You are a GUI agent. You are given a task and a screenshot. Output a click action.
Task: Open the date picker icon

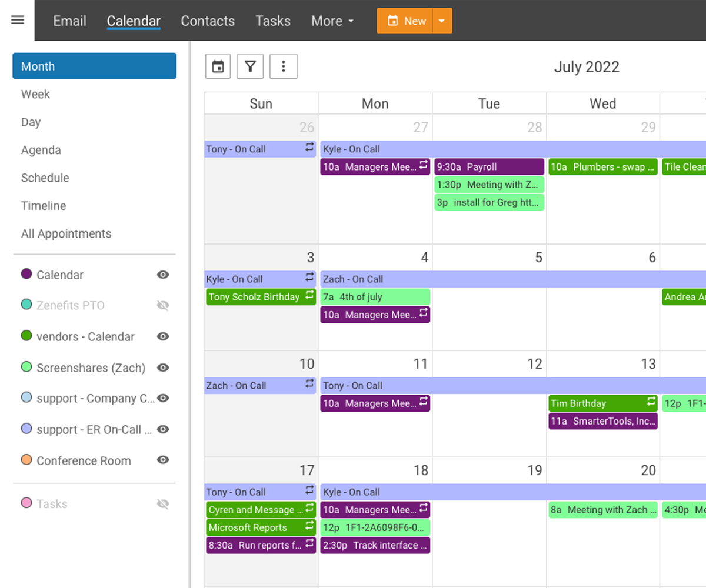(218, 66)
